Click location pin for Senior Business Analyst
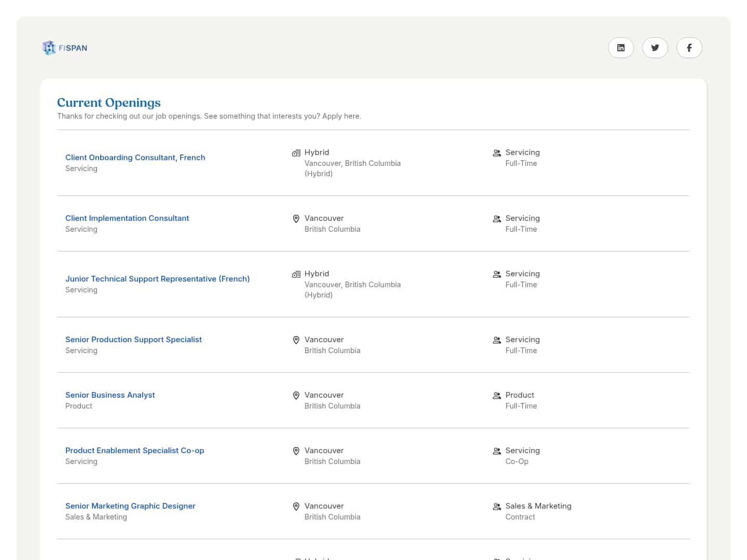This screenshot has width=747, height=560. 296,396
